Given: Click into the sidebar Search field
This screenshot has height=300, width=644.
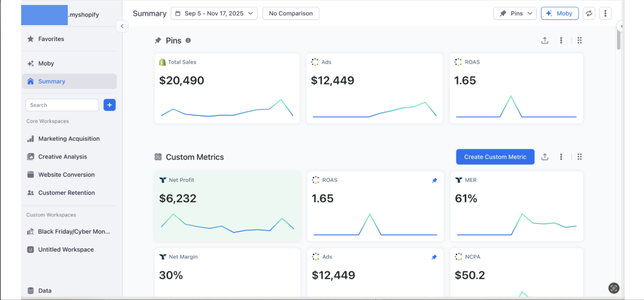Looking at the screenshot, I should (62, 105).
